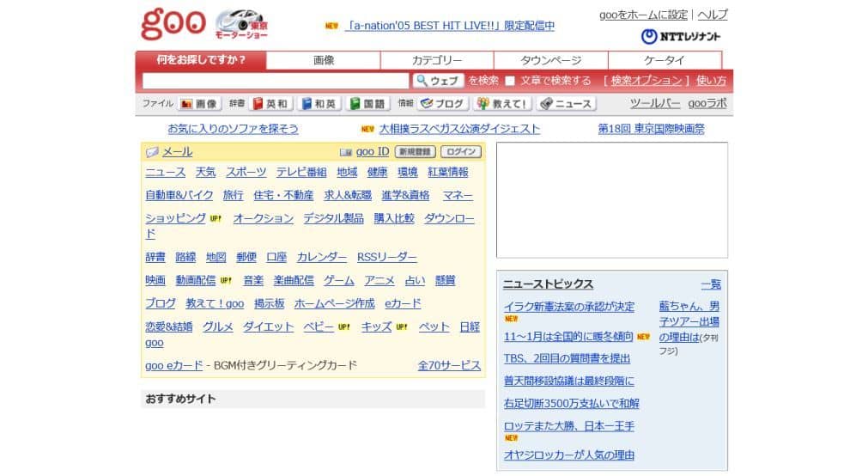The width and height of the screenshot is (868, 476).
Task: Open the 検索オプション link
Action: tap(646, 81)
